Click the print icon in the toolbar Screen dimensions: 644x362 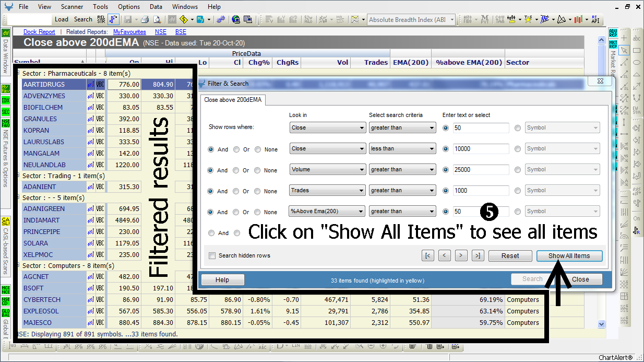(x=145, y=19)
